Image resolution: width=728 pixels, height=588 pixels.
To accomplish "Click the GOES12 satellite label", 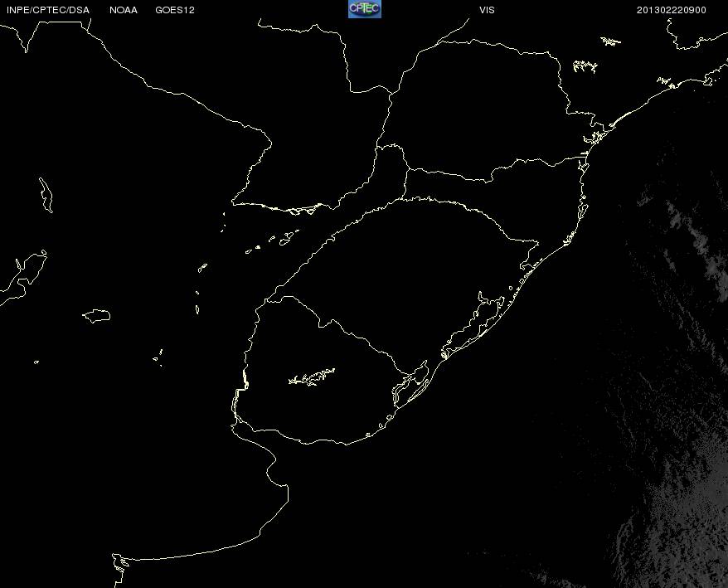I will pos(175,10).
